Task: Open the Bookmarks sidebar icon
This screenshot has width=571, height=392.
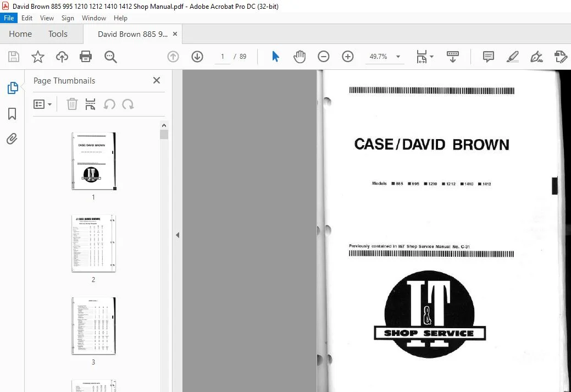Action: (12, 114)
